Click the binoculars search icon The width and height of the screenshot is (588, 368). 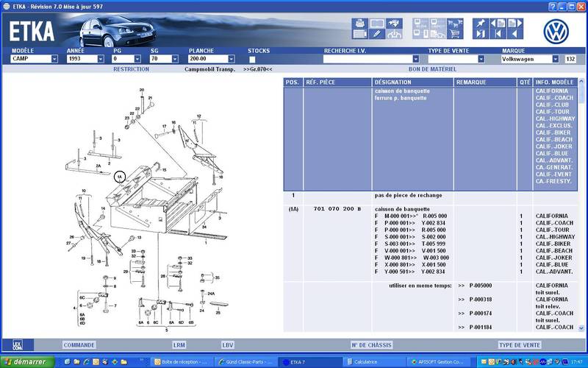click(395, 24)
